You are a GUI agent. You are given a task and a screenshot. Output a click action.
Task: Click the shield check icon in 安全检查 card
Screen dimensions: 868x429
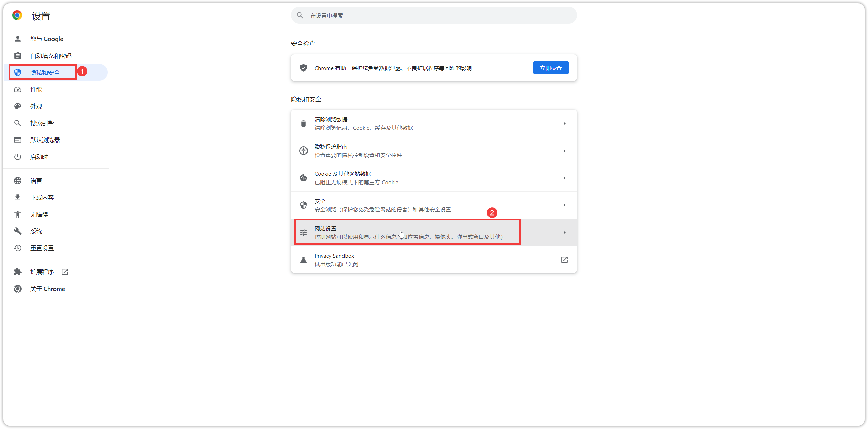(303, 68)
